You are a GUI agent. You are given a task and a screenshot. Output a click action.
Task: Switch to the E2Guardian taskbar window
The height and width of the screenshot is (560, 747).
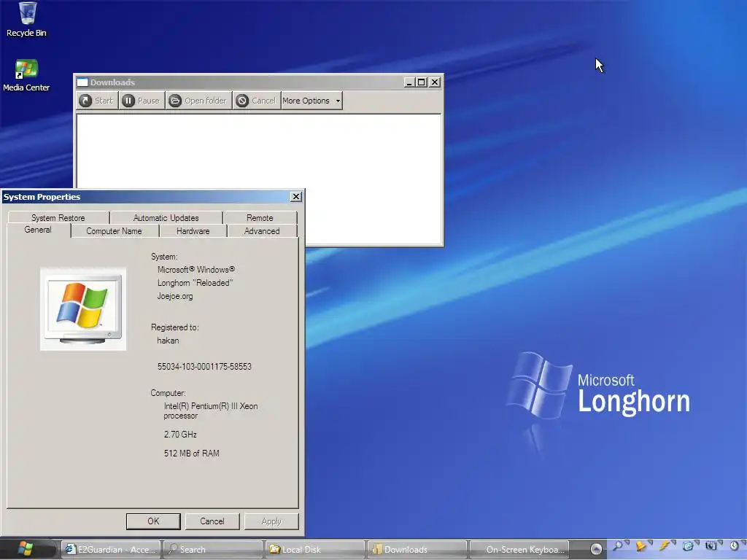click(x=112, y=550)
